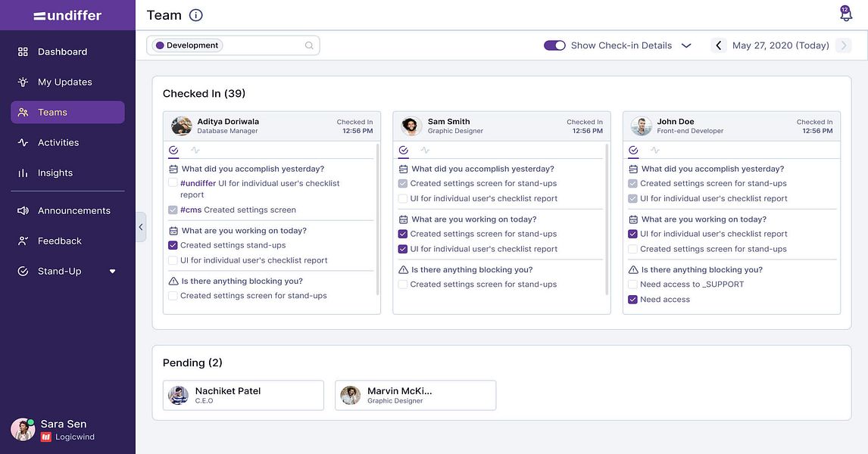Click the team search input field

click(233, 45)
